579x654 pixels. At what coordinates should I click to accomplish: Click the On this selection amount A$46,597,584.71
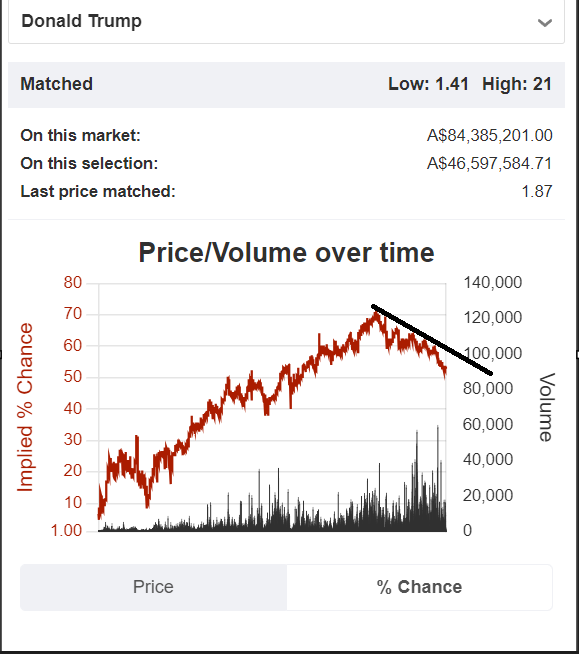(x=490, y=163)
